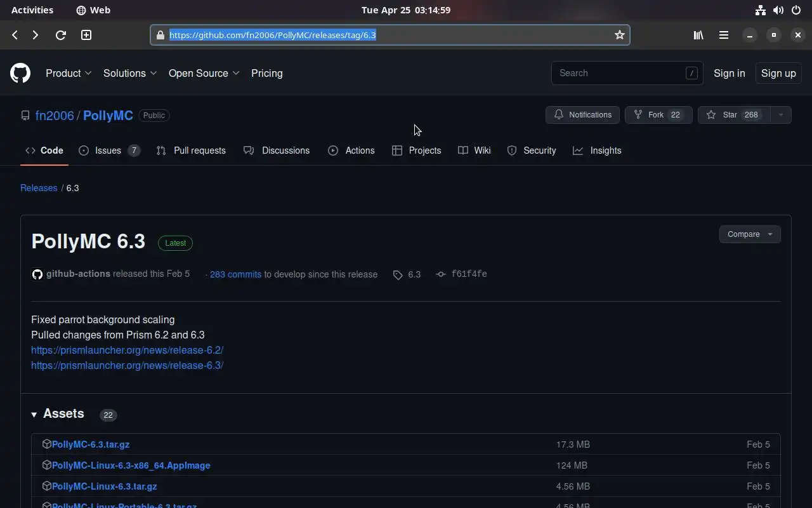Click the Sign up button

(x=778, y=73)
